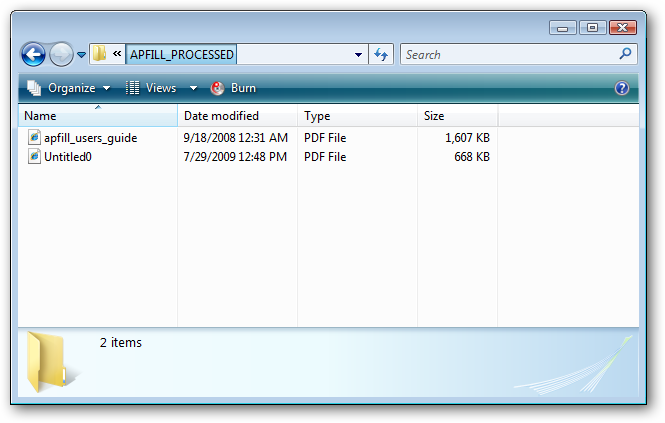Click the 1,607 KB size value
Screen dimensions: 665x423
(467, 138)
